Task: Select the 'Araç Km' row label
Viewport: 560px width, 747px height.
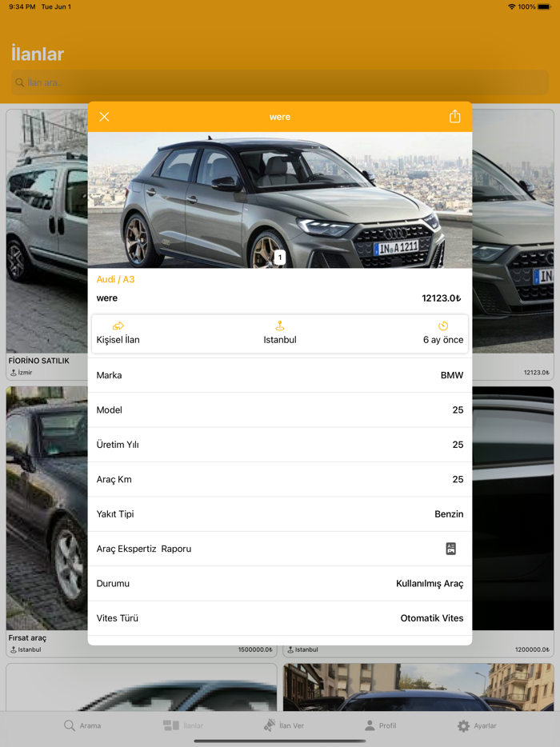Action: tap(114, 479)
